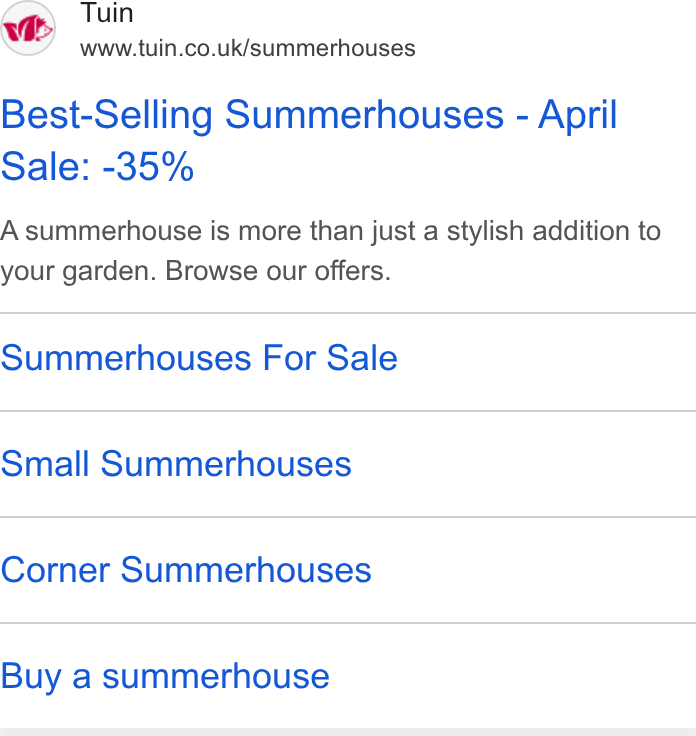Click the word "Buy" in the last sitelink

(31, 678)
